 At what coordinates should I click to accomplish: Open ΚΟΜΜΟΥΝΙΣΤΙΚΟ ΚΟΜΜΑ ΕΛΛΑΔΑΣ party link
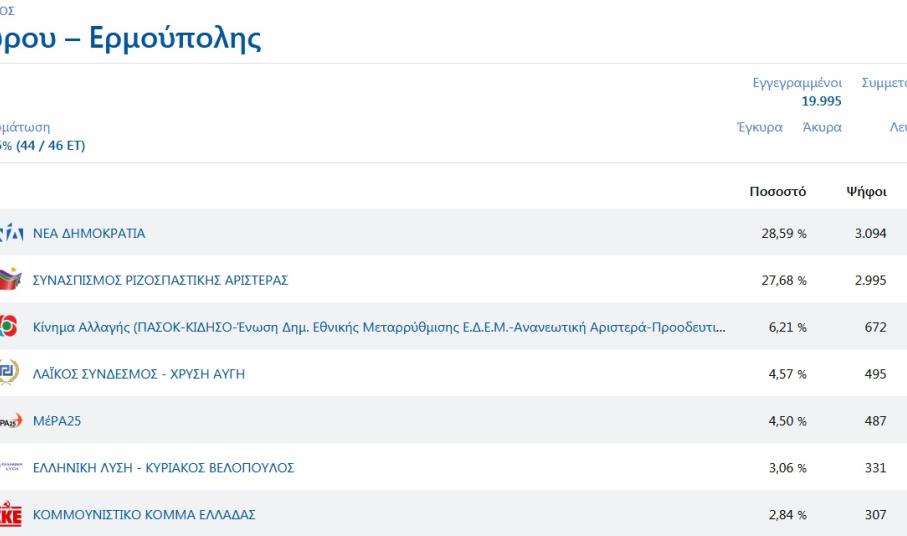[x=144, y=514]
